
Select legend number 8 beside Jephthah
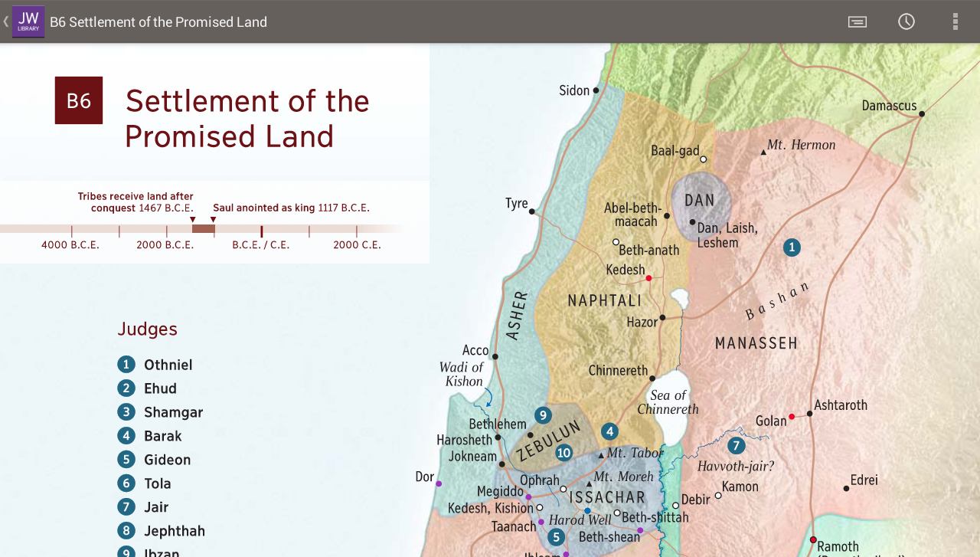pyautogui.click(x=126, y=531)
